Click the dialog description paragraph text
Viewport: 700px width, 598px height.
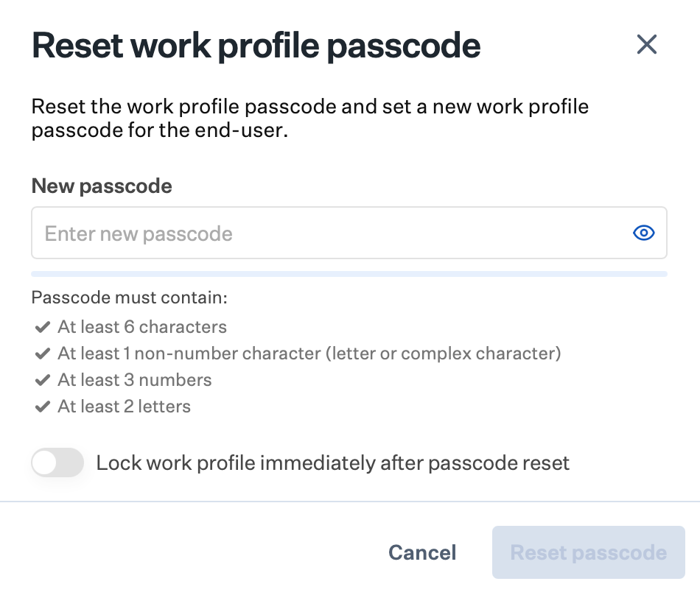309,119
